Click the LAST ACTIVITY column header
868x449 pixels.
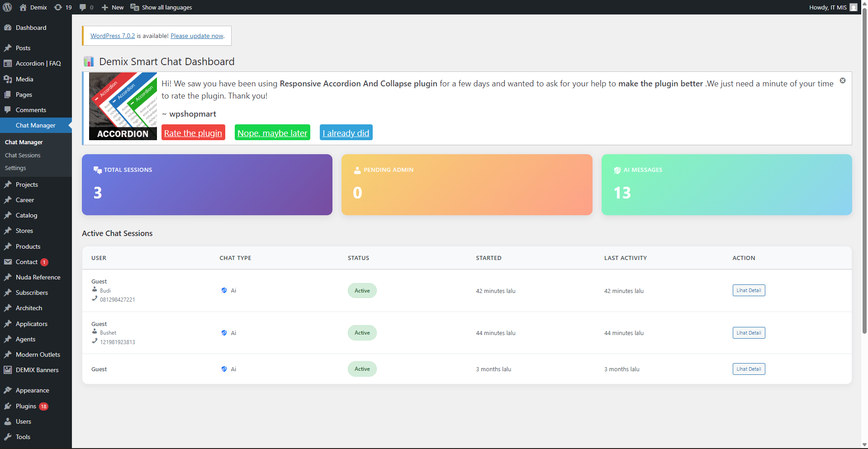(625, 258)
